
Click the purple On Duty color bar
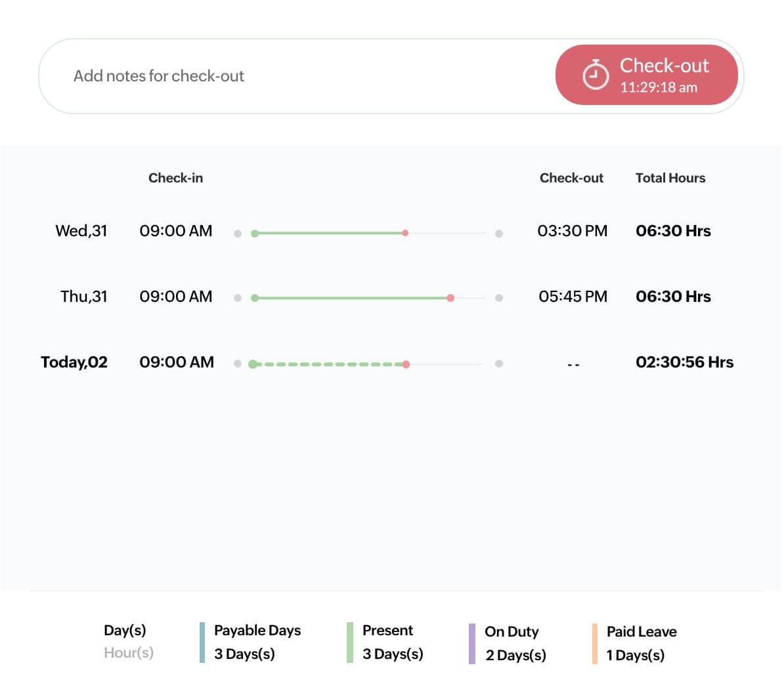click(x=472, y=644)
